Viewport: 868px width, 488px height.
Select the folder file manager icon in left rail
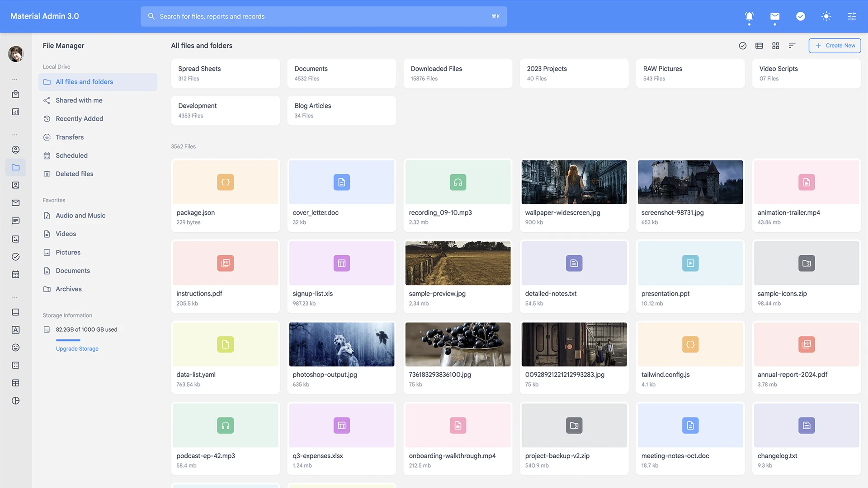[x=16, y=167]
